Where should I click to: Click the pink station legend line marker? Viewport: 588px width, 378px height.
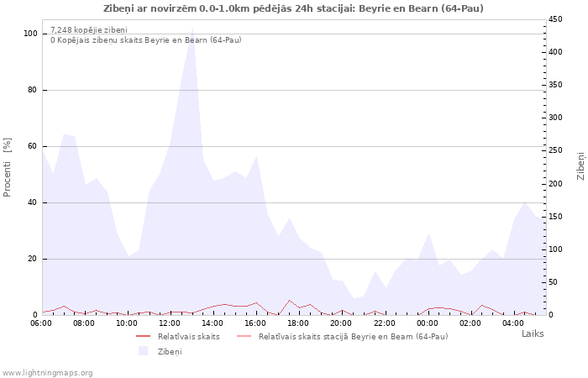click(244, 336)
